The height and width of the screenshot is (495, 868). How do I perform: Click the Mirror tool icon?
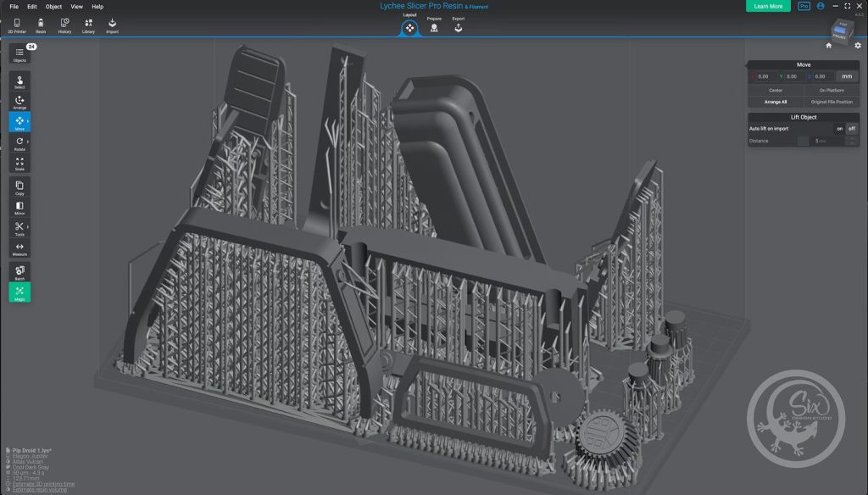[19, 207]
